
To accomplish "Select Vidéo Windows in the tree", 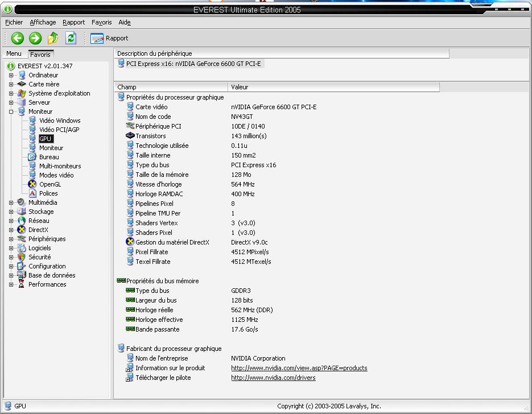I will 60,121.
